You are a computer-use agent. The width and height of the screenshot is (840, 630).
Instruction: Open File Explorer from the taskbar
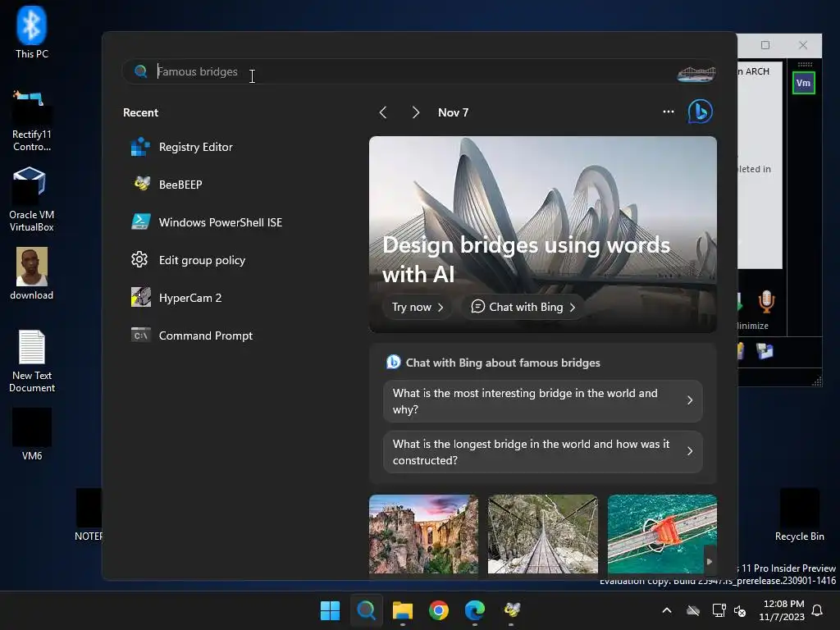coord(402,610)
